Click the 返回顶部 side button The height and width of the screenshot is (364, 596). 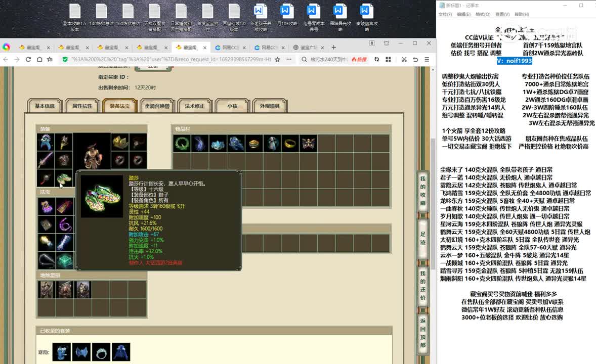point(423,333)
